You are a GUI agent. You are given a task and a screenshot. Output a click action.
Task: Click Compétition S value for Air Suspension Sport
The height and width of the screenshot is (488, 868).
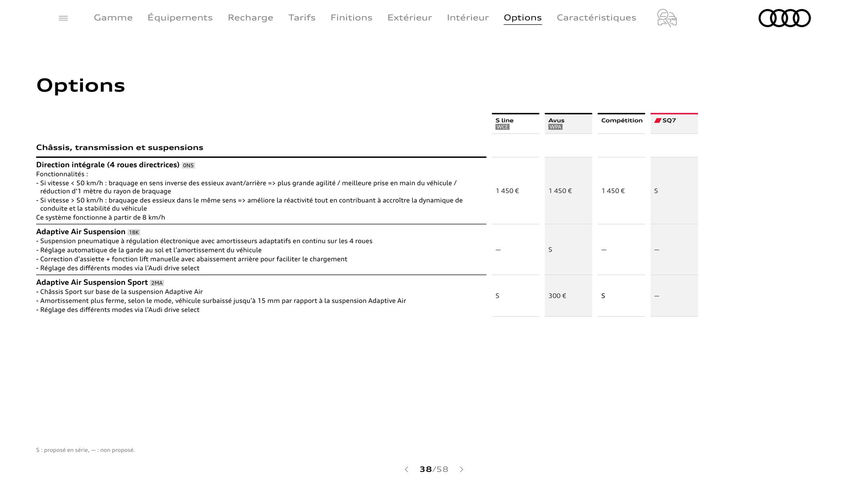pyautogui.click(x=603, y=296)
